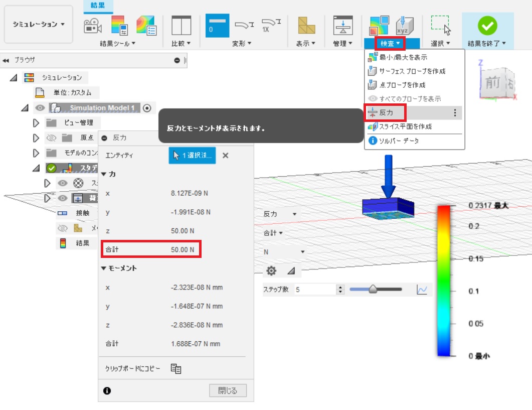Choose 最小/最大を表示 menu item
The image size is (532, 410).
click(414, 57)
